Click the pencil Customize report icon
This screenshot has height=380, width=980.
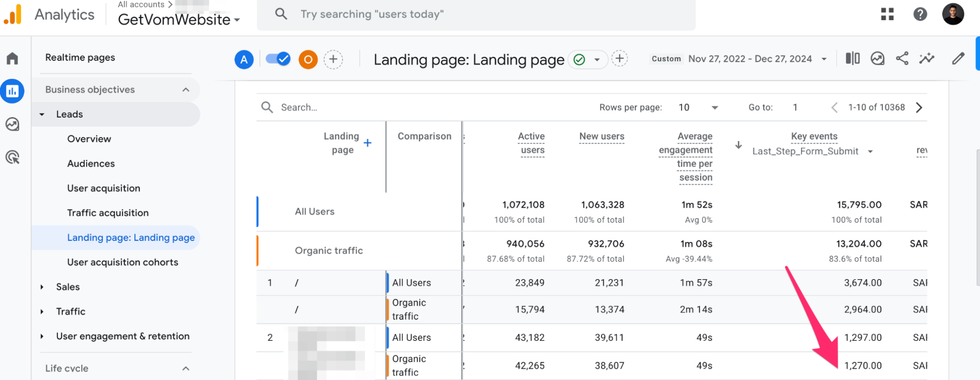pos(958,59)
